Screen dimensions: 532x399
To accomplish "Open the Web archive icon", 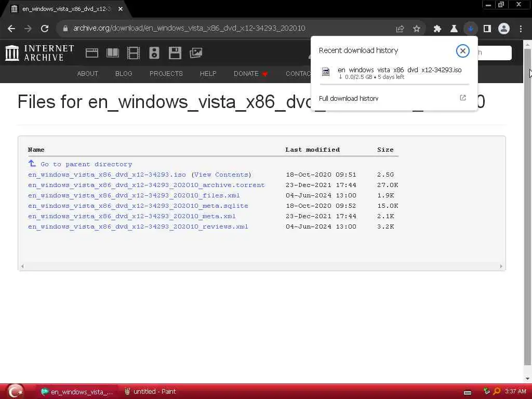I will point(92,53).
